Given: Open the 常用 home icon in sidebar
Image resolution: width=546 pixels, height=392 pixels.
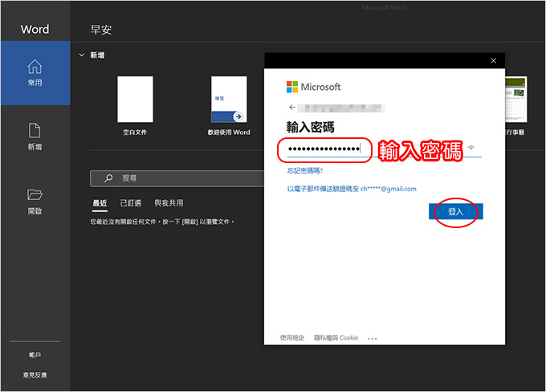Looking at the screenshot, I should (35, 72).
